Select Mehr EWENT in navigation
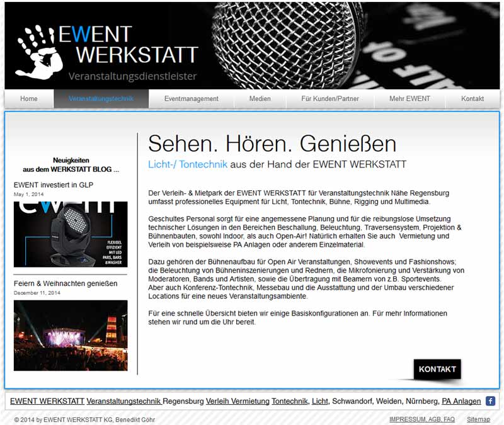504x425 pixels. click(409, 99)
